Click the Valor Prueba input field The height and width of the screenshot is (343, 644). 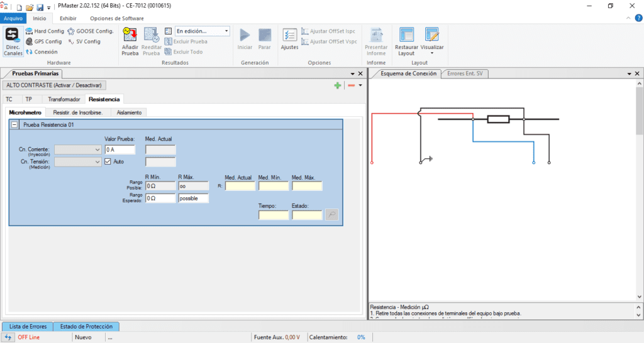tap(119, 150)
